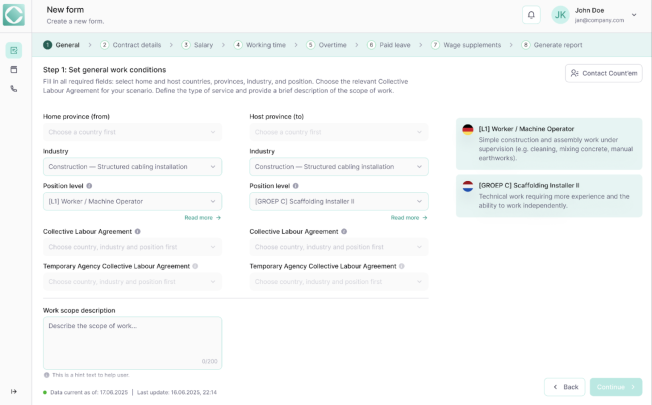The width and height of the screenshot is (652, 405).
Task: Click info icon next to host Position level
Action: point(295,186)
